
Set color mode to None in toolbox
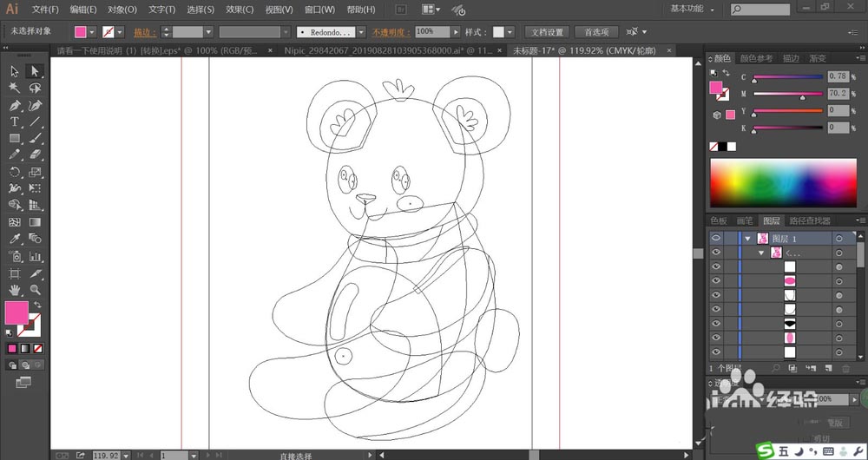[x=37, y=349]
